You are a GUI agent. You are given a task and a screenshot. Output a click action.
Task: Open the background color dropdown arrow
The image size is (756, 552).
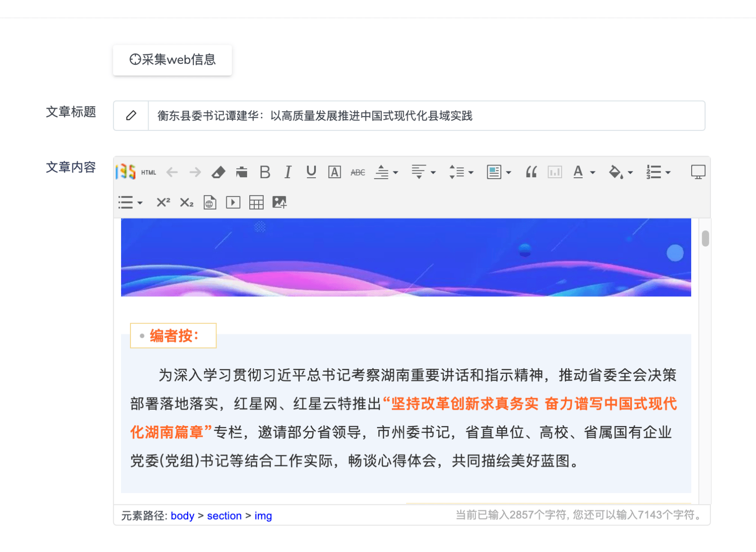(630, 173)
